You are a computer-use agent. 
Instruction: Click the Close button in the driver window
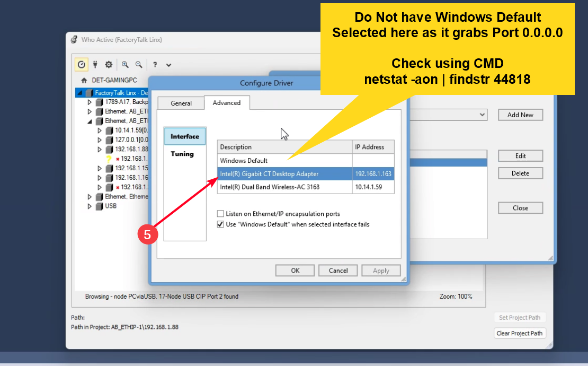[x=521, y=208]
